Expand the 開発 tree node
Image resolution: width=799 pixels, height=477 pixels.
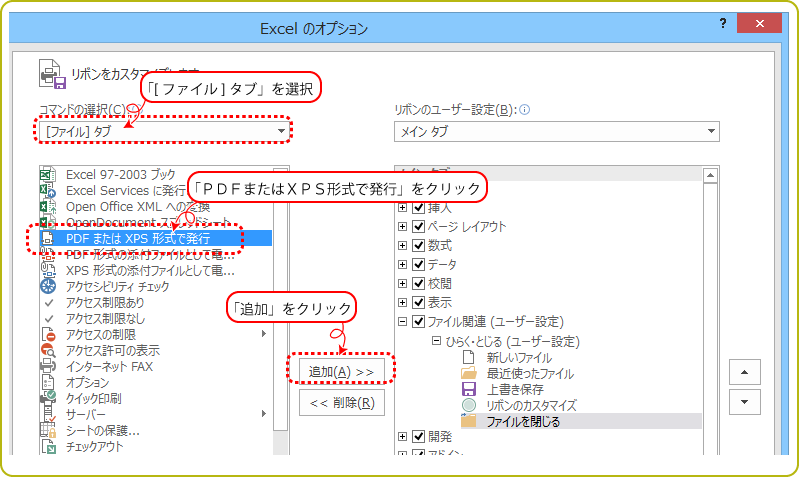pos(403,436)
